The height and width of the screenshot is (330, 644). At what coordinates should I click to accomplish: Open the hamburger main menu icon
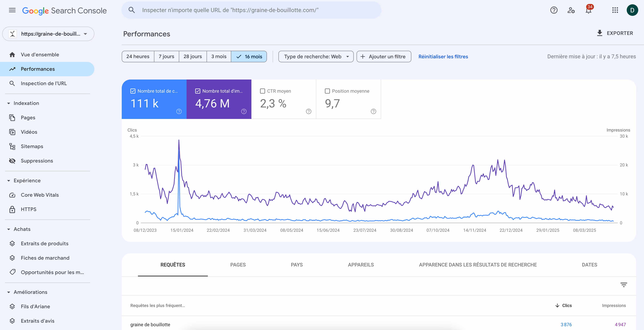coord(12,10)
